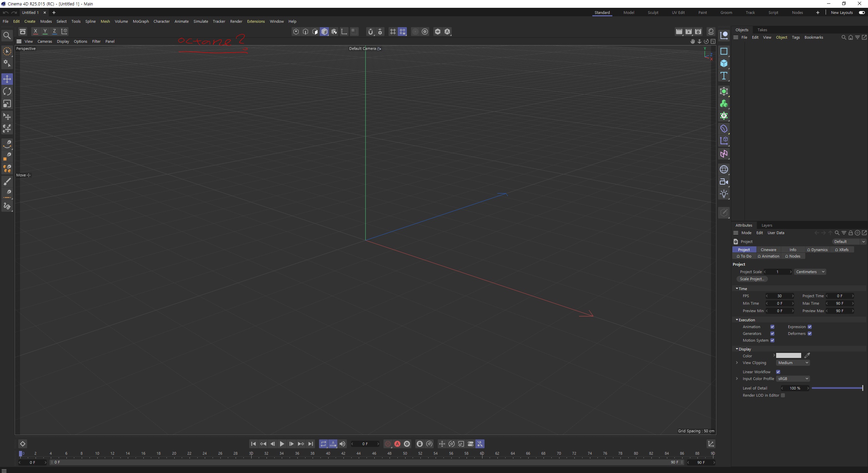
Task: Select the Move tool in left palette
Action: pyautogui.click(x=7, y=79)
